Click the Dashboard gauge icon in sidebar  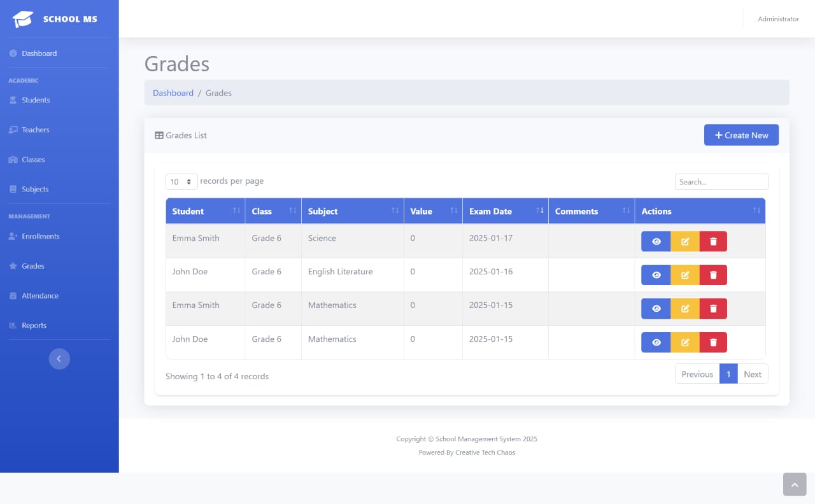13,53
